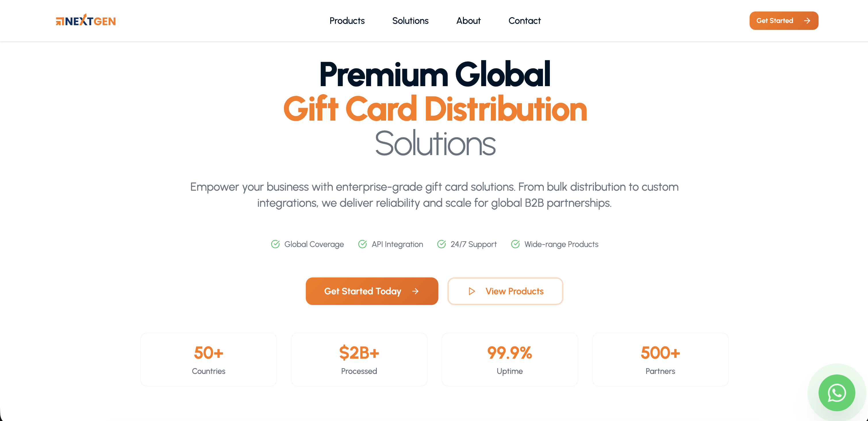The image size is (868, 421).
Task: Open the Contact nav link
Action: point(524,21)
